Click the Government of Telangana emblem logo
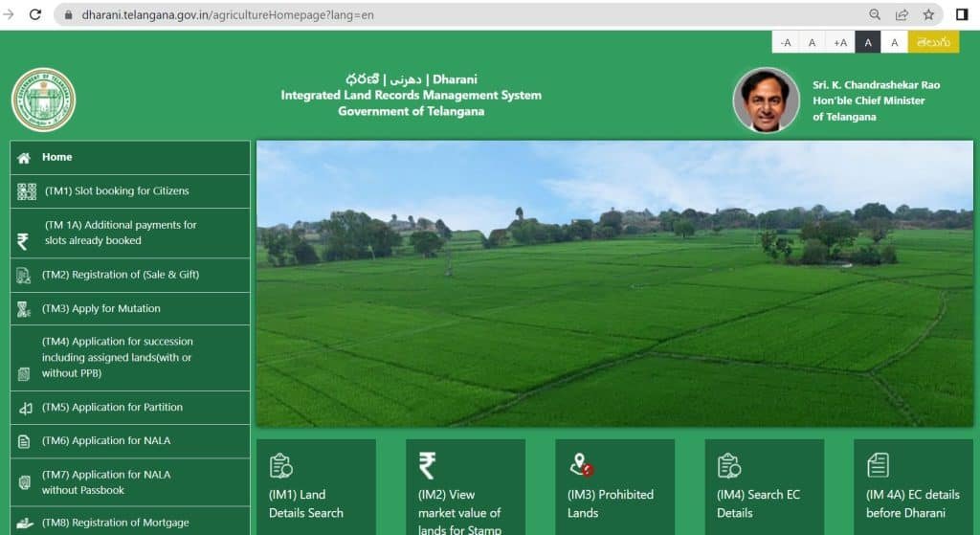The height and width of the screenshot is (535, 980). pos(43,100)
